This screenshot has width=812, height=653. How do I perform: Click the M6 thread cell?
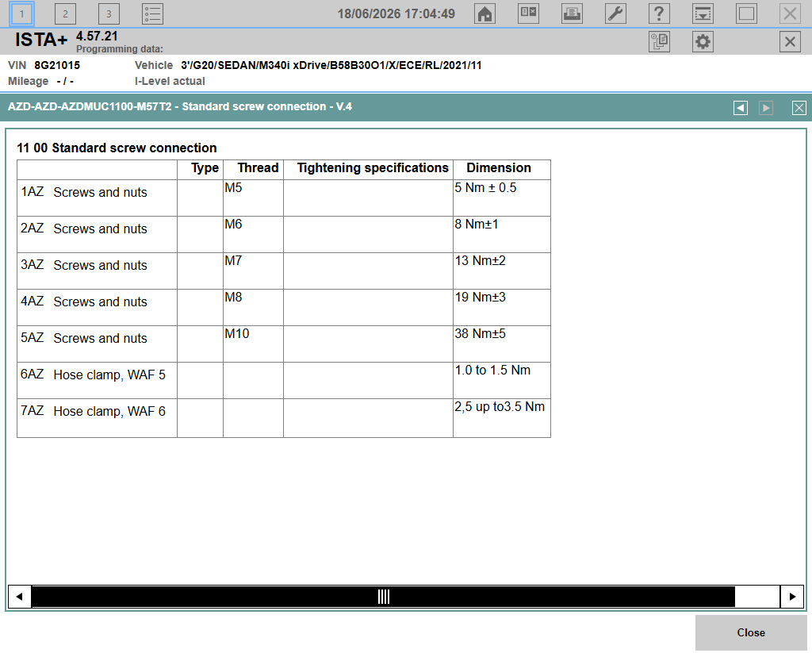coord(253,234)
